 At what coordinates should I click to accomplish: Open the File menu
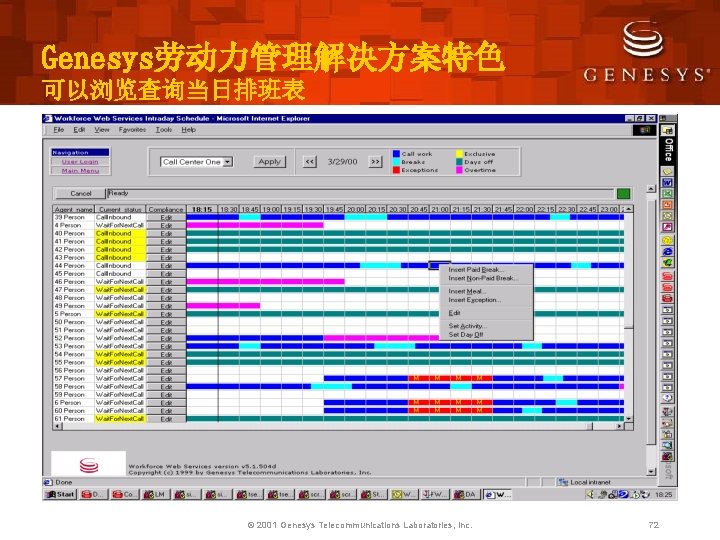click(x=59, y=130)
